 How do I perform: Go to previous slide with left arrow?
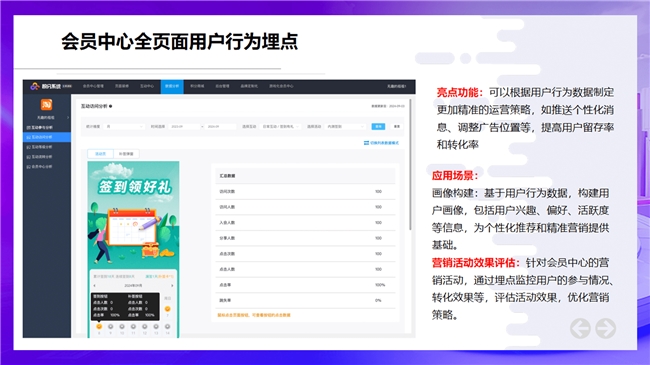point(580,328)
